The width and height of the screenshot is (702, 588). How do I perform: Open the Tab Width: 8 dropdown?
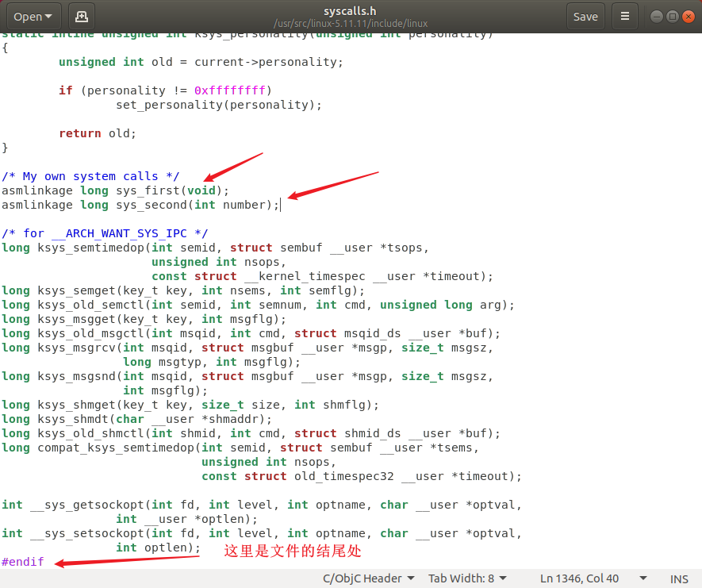point(467,578)
